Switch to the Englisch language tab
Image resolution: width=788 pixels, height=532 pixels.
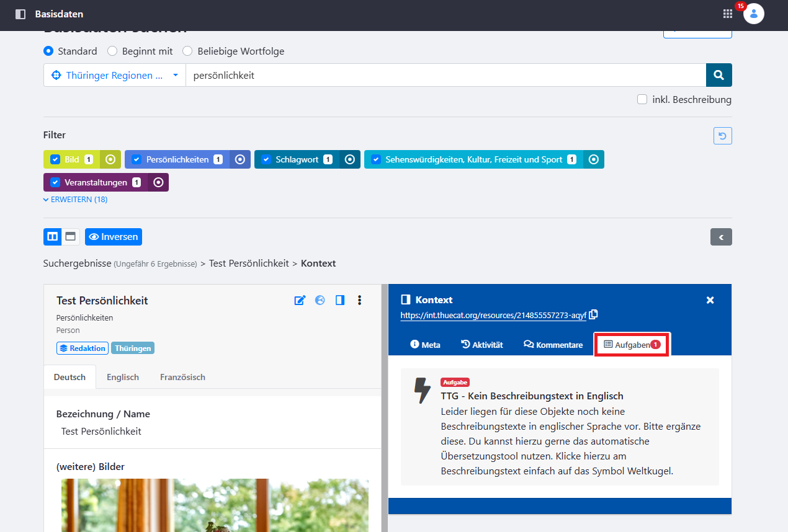(123, 377)
